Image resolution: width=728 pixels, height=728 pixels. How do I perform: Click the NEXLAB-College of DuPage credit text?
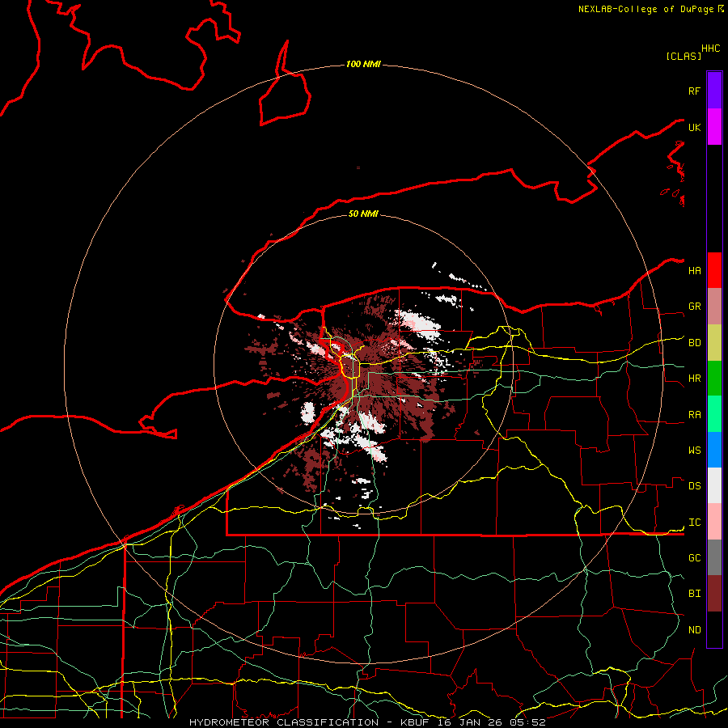[x=645, y=9]
